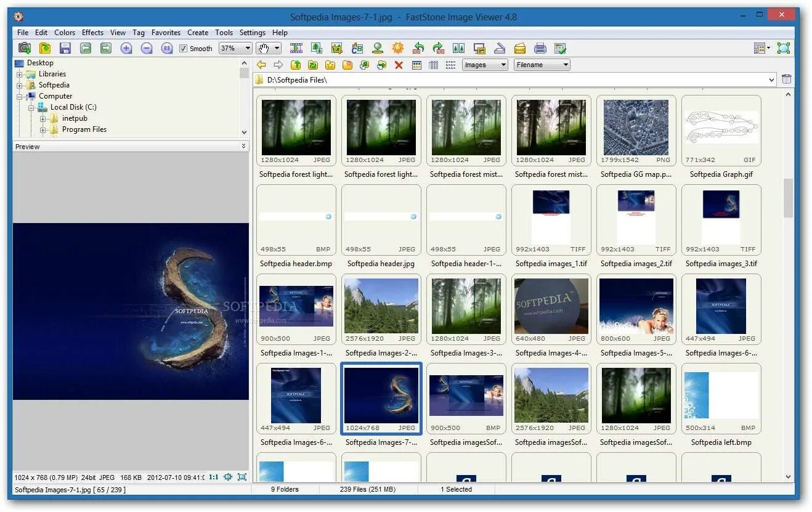Click the Email envelope icon
812x512 pixels.
click(520, 48)
